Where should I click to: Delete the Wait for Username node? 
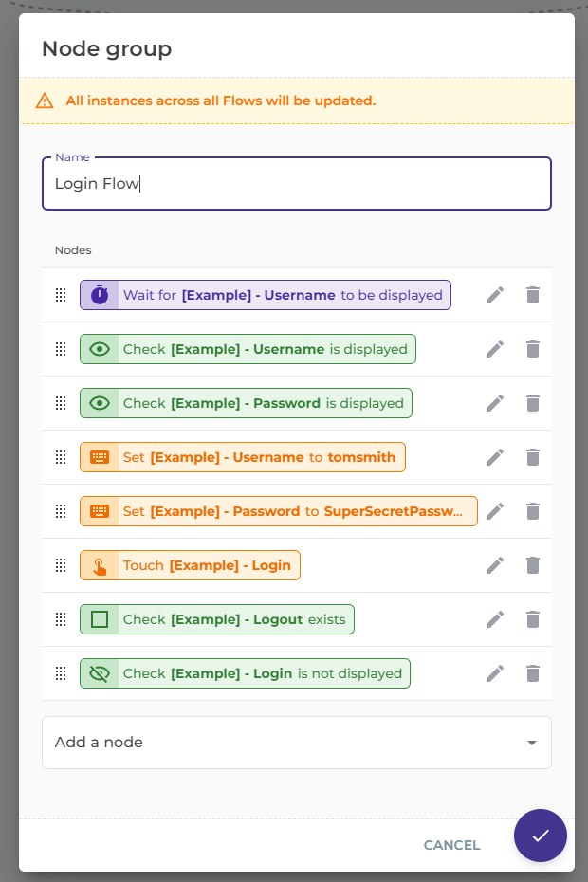pyautogui.click(x=533, y=295)
